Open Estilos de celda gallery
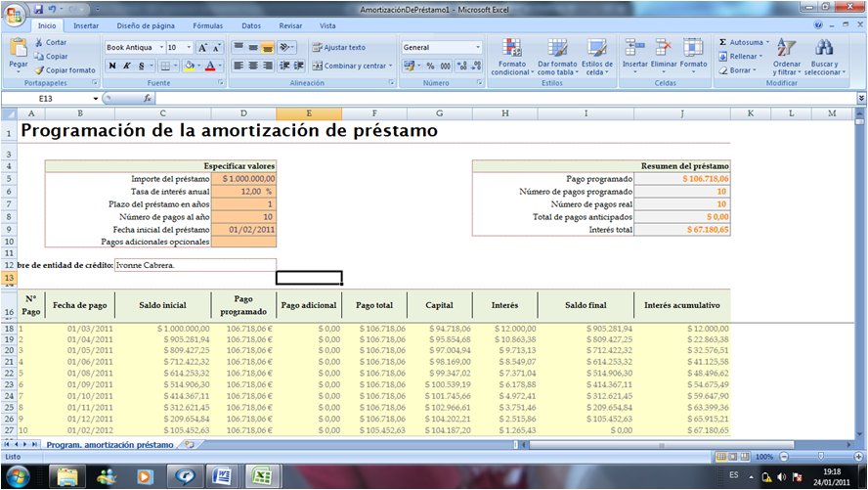Viewport: 868px width, 490px height. coord(596,57)
